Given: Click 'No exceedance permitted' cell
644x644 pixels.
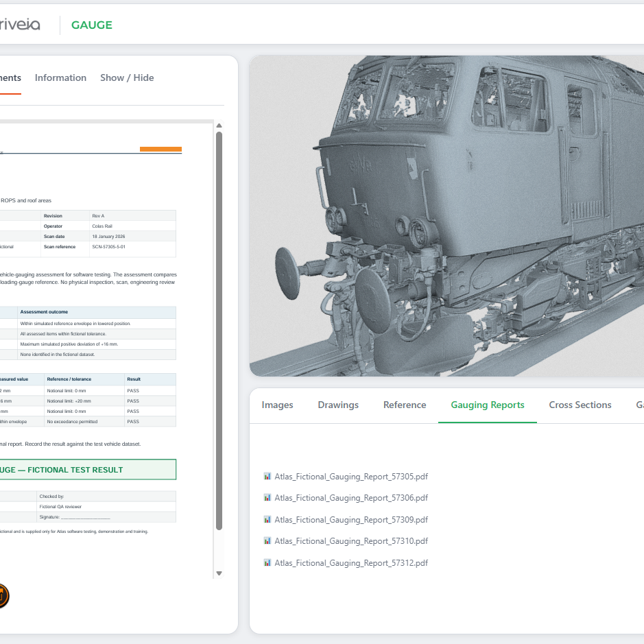Looking at the screenshot, I should coord(72,421).
